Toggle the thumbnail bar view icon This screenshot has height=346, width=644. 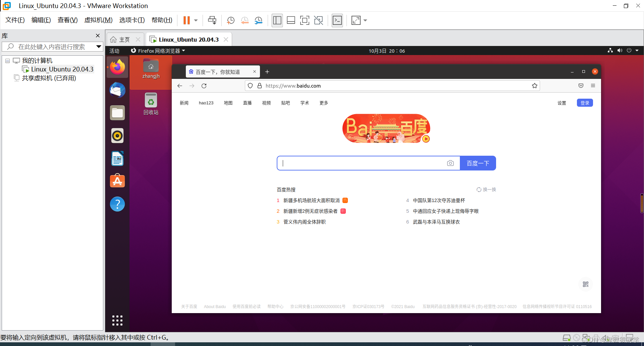click(291, 20)
